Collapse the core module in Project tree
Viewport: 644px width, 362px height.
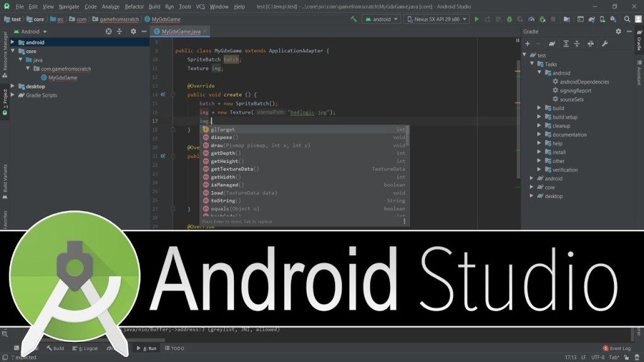point(13,51)
